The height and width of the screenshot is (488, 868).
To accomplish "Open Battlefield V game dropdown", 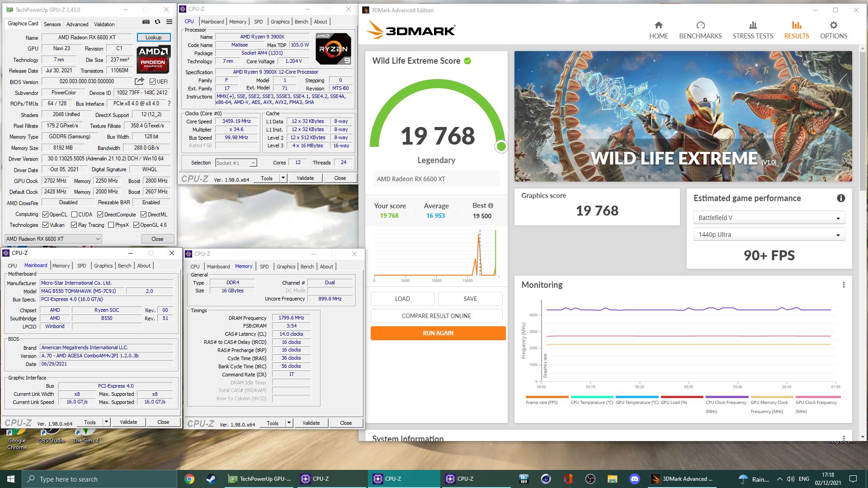I will 769,218.
